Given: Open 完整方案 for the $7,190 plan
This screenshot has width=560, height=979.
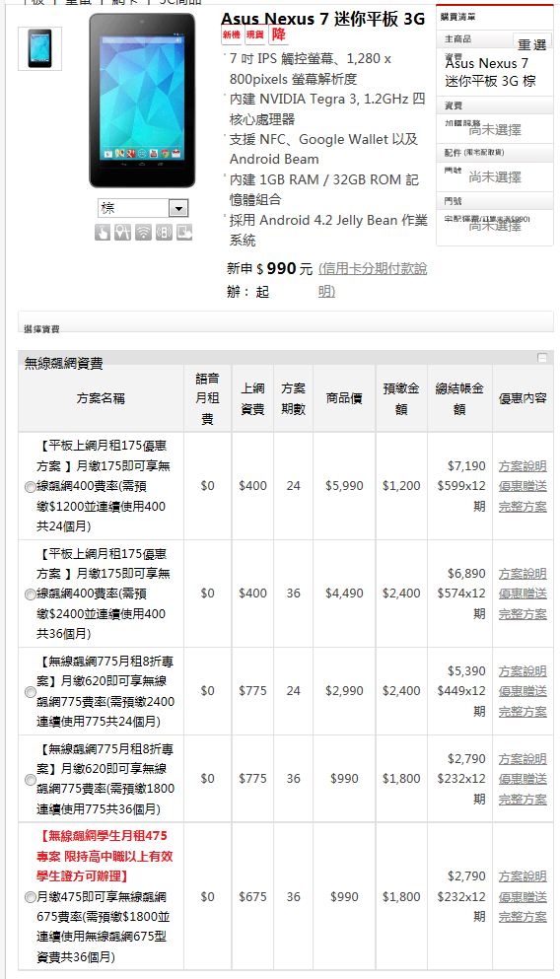Looking at the screenshot, I should [x=523, y=507].
